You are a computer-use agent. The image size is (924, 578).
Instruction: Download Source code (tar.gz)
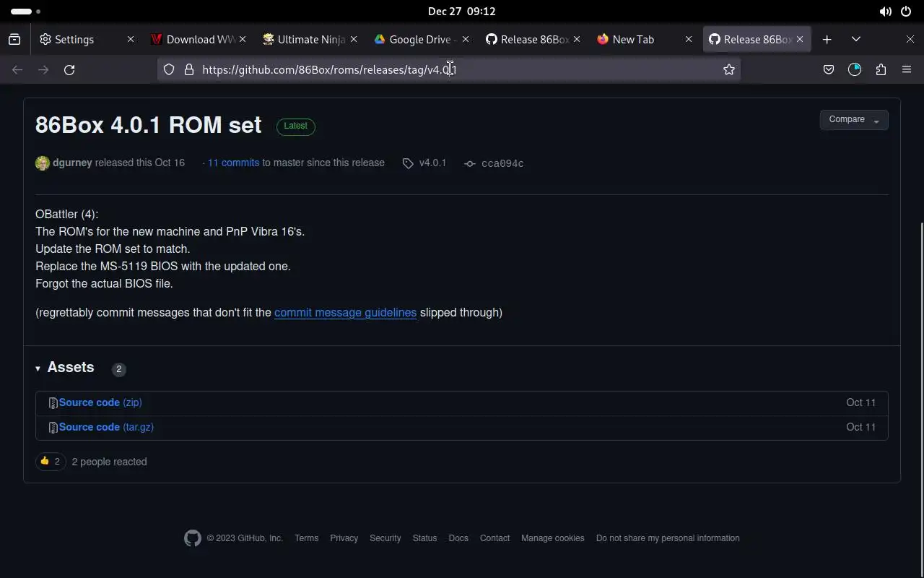pyautogui.click(x=106, y=427)
